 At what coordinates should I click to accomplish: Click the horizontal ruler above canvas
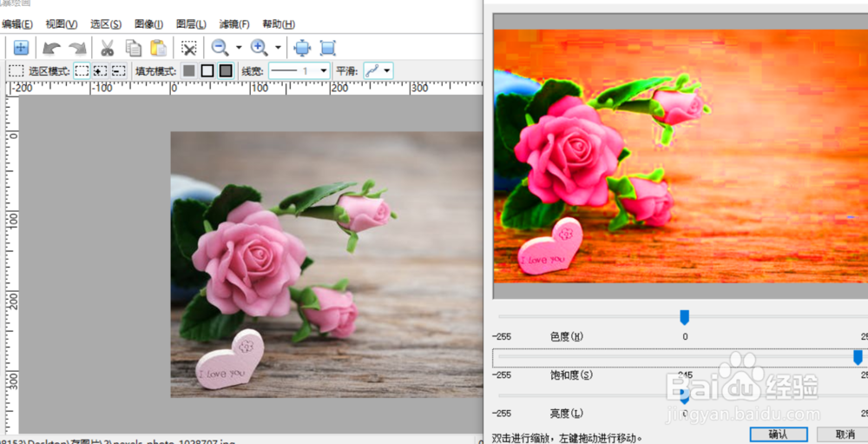pyautogui.click(x=244, y=88)
